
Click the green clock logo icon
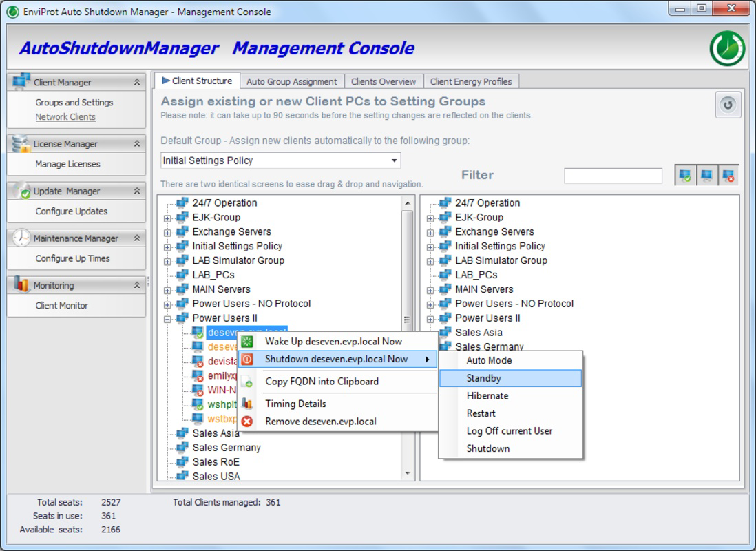(727, 48)
